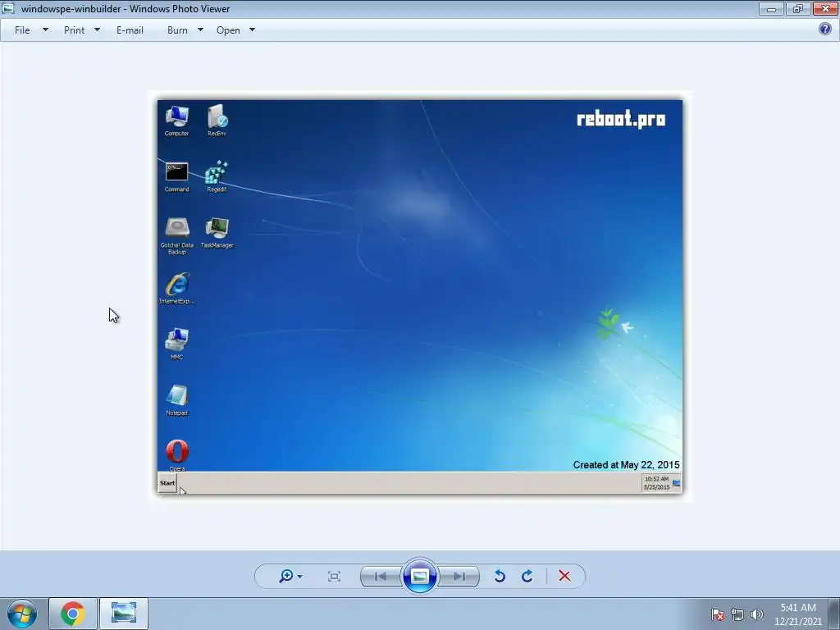Click the displayed WinPE desktop photo
The image size is (840, 630).
(420, 297)
